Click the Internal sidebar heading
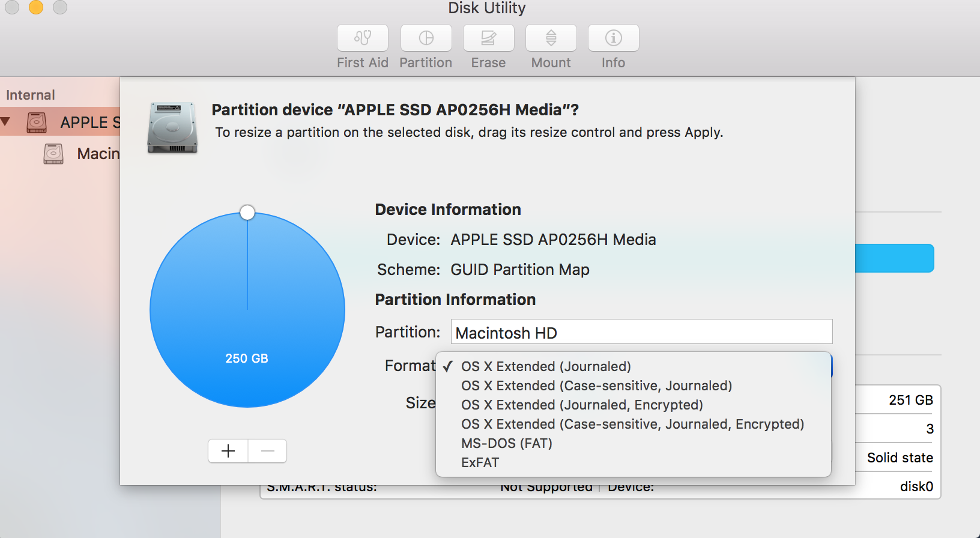The height and width of the screenshot is (538, 980). pyautogui.click(x=30, y=95)
